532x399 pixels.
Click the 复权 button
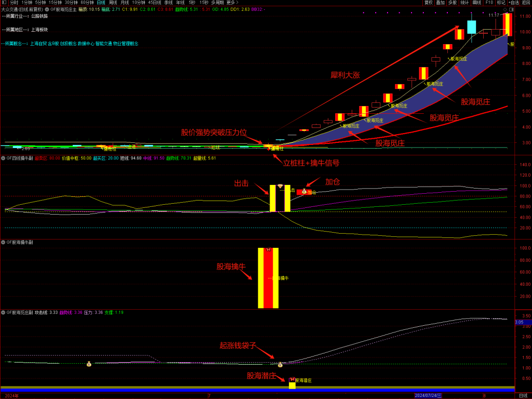pyautogui.click(x=429, y=3)
